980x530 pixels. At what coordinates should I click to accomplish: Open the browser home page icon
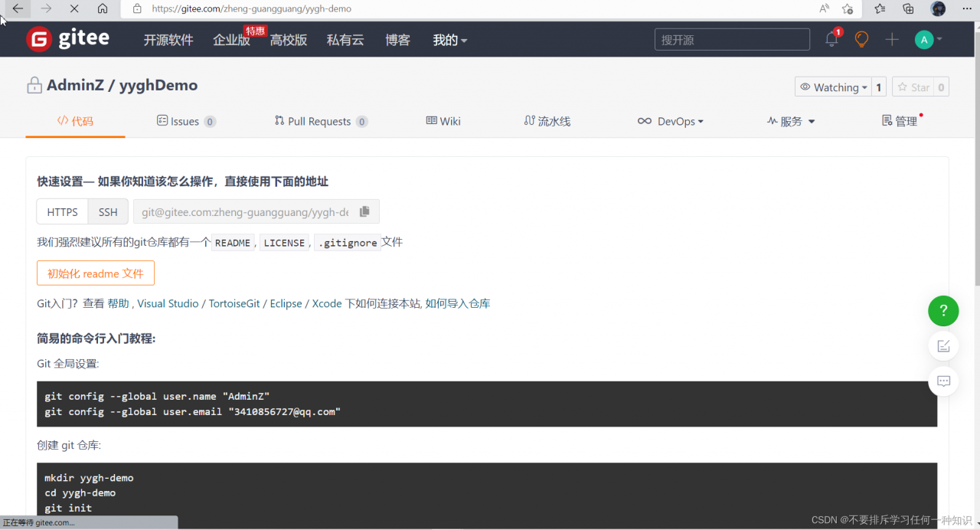103,8
